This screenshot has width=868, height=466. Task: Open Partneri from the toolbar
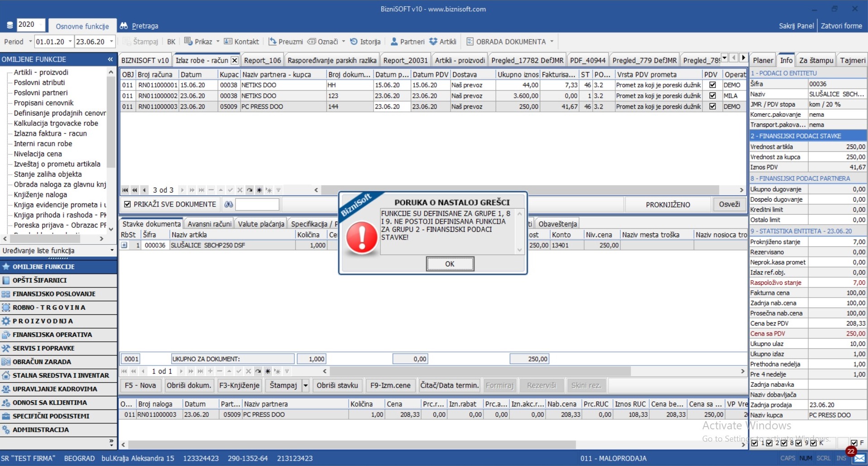click(407, 41)
